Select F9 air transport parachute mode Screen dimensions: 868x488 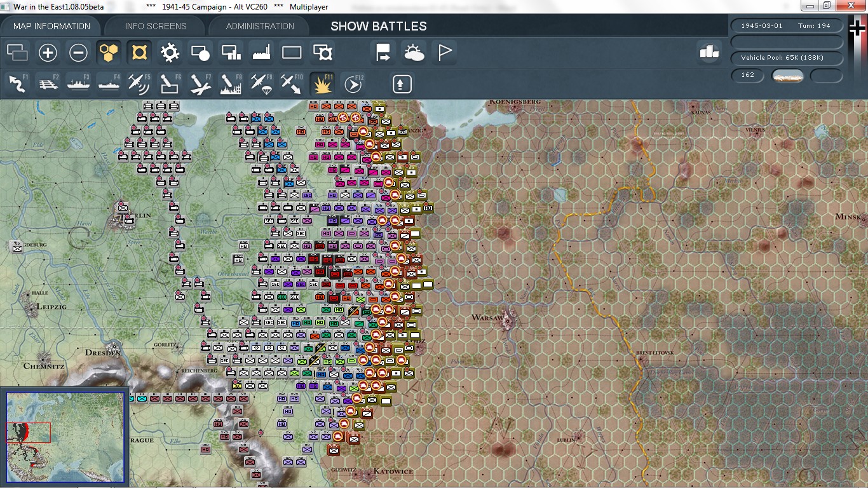[261, 84]
